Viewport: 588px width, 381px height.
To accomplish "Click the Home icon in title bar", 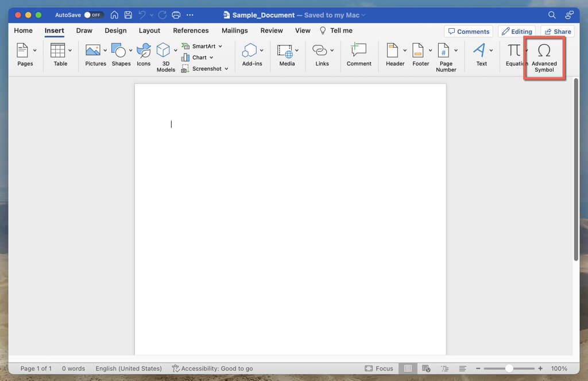I will (x=114, y=15).
